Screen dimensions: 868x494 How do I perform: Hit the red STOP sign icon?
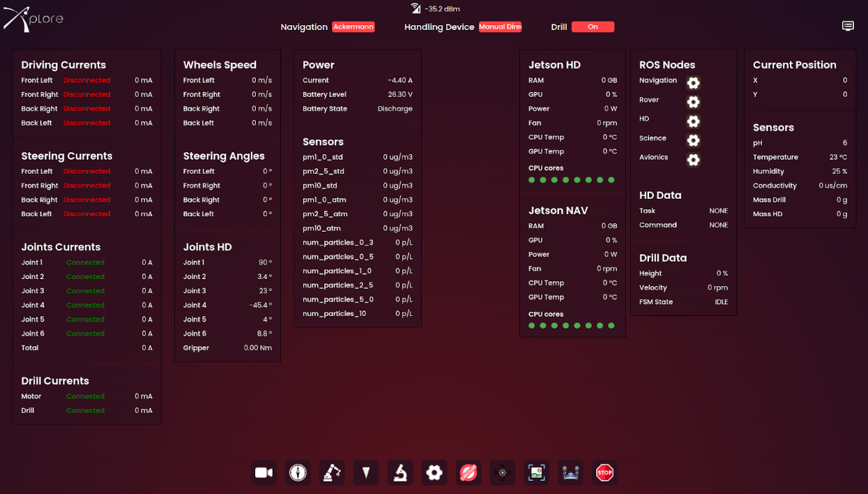tap(604, 473)
